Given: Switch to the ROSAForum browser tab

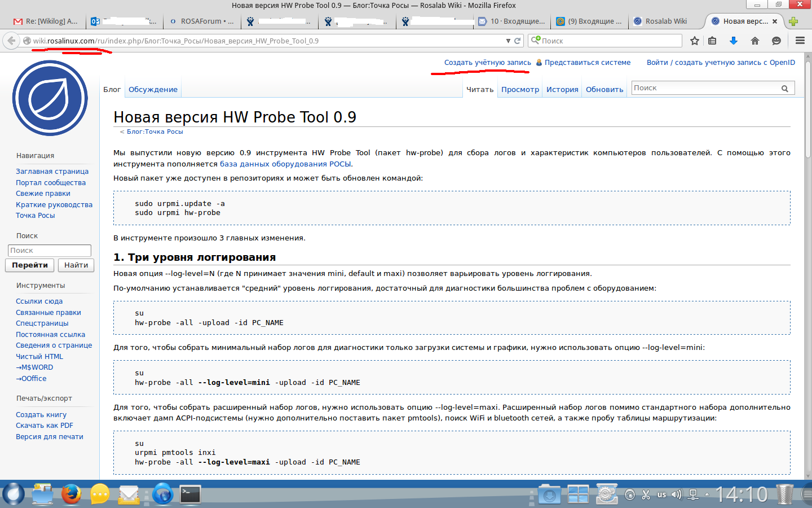Looking at the screenshot, I should point(202,21).
